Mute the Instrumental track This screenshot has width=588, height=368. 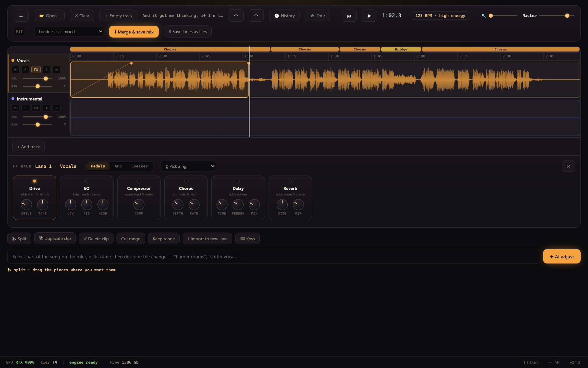15,108
